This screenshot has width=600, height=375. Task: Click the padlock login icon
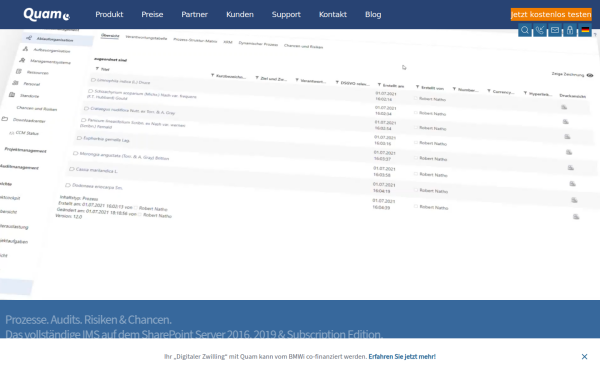[570, 30]
